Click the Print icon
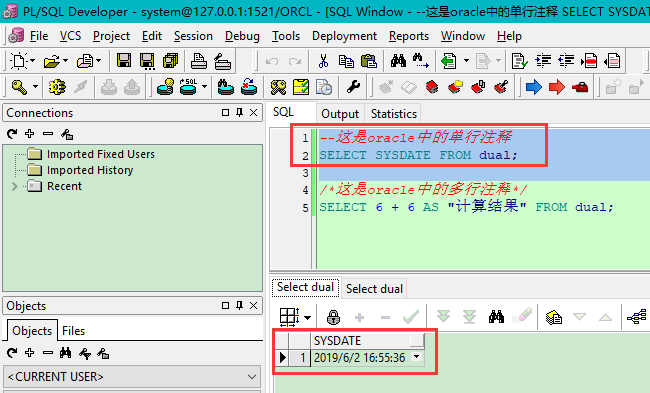Viewport: 650px width, 393px height. tap(199, 61)
